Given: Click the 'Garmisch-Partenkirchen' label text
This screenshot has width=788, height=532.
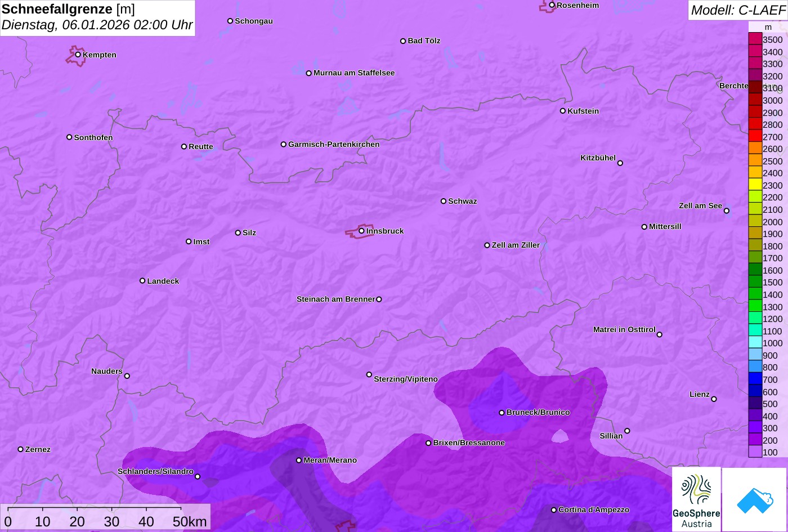Looking at the screenshot, I should pyautogui.click(x=334, y=145).
